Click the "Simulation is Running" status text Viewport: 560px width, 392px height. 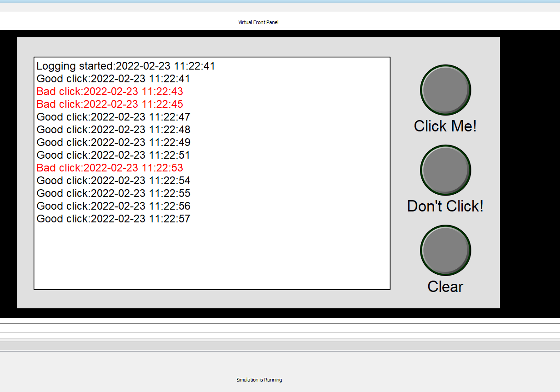click(x=258, y=379)
